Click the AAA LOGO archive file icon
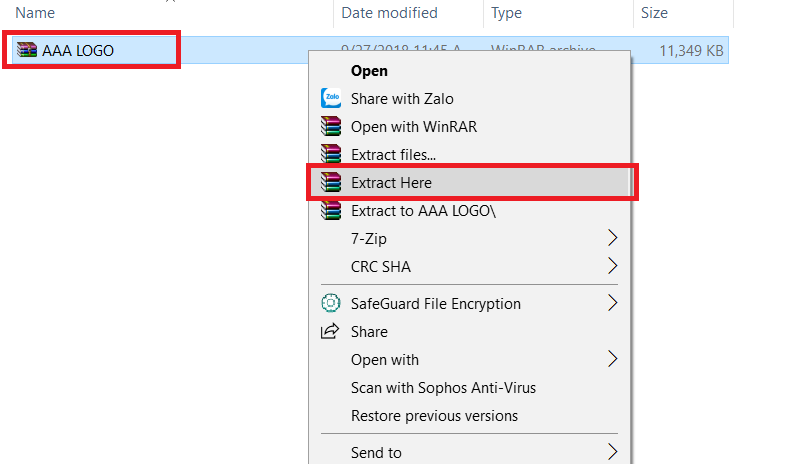The height and width of the screenshot is (464, 808). tap(28, 50)
